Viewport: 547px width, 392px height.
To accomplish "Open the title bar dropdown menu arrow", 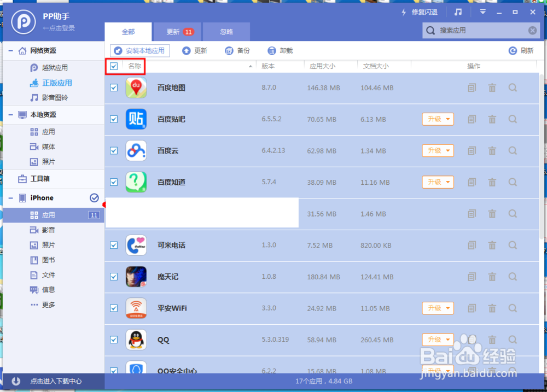I will point(483,12).
